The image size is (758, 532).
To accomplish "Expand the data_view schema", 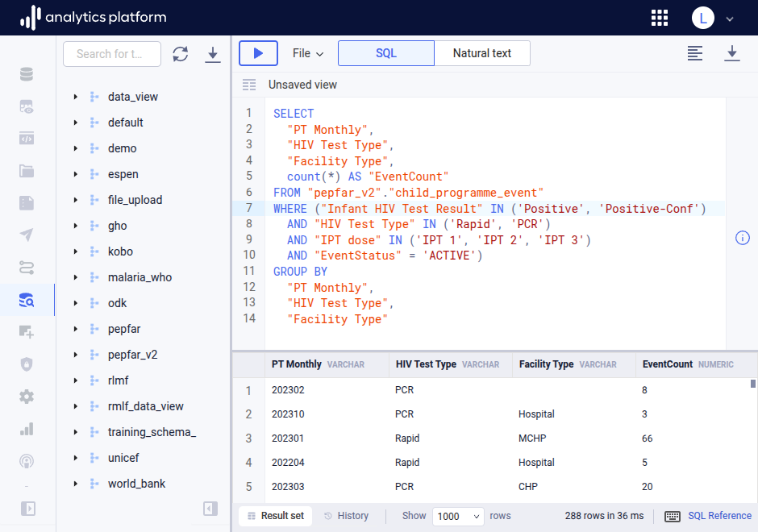I will (x=76, y=97).
